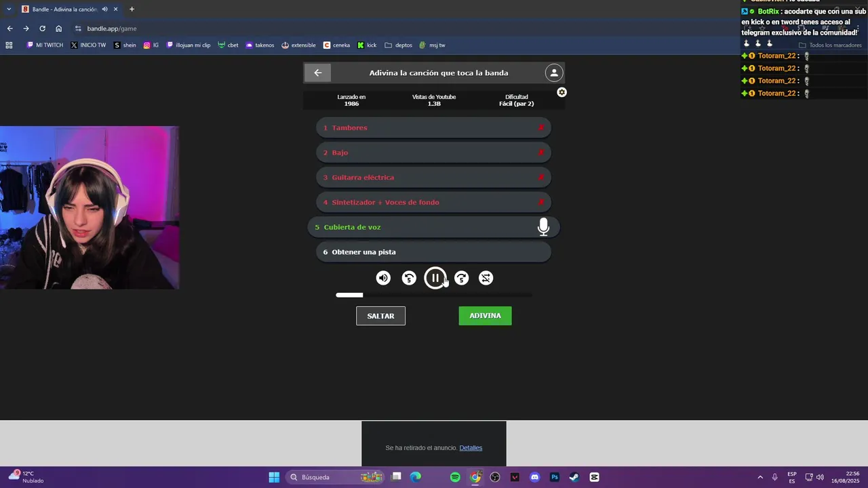The width and height of the screenshot is (868, 488).
Task: Click the red X on Sintetizador row
Action: pos(541,202)
